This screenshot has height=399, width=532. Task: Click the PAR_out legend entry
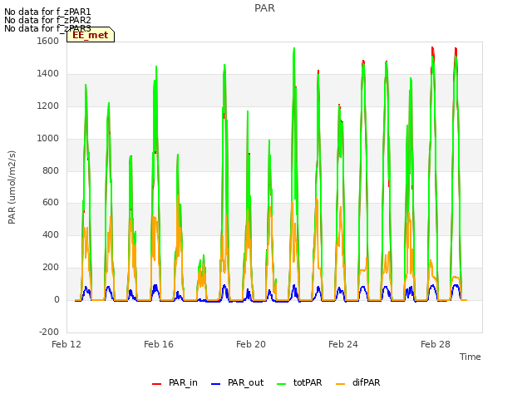tap(237, 382)
